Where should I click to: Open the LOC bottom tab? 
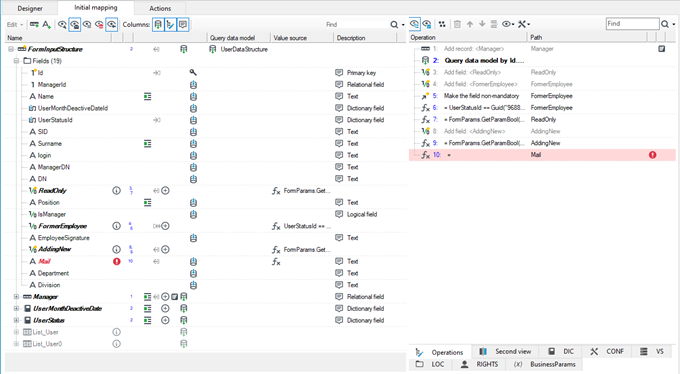click(430, 364)
